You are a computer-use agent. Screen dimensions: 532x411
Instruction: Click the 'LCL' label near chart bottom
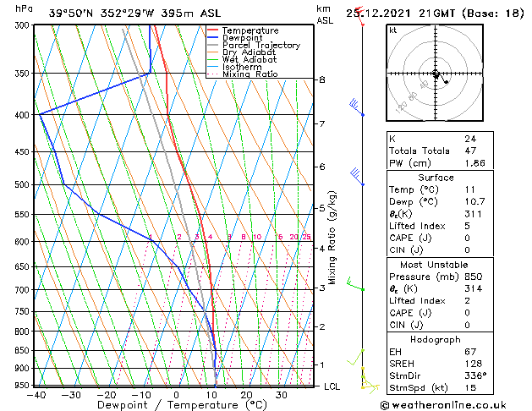click(332, 386)
